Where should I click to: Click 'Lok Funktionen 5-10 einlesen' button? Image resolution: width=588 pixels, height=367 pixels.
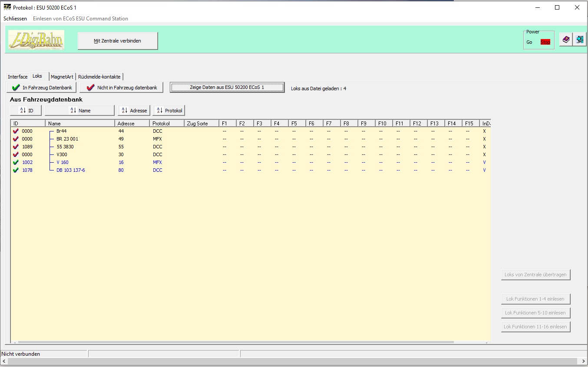(536, 313)
